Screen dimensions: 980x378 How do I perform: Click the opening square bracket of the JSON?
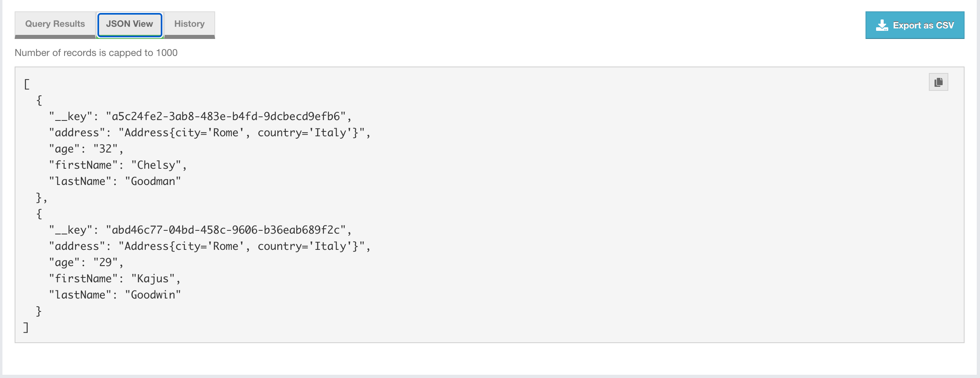point(27,84)
